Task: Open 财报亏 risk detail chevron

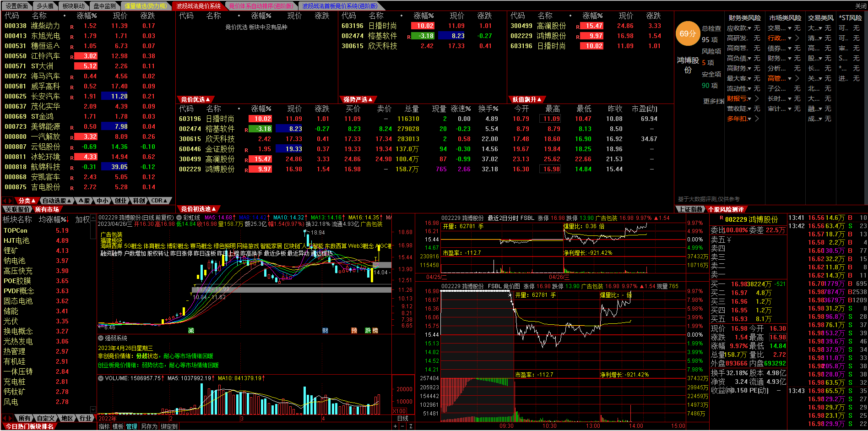Action: (x=757, y=99)
